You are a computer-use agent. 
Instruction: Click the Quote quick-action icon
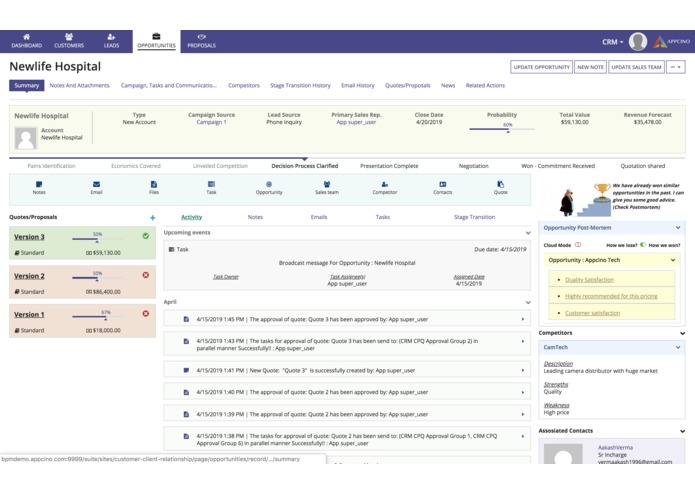500,184
